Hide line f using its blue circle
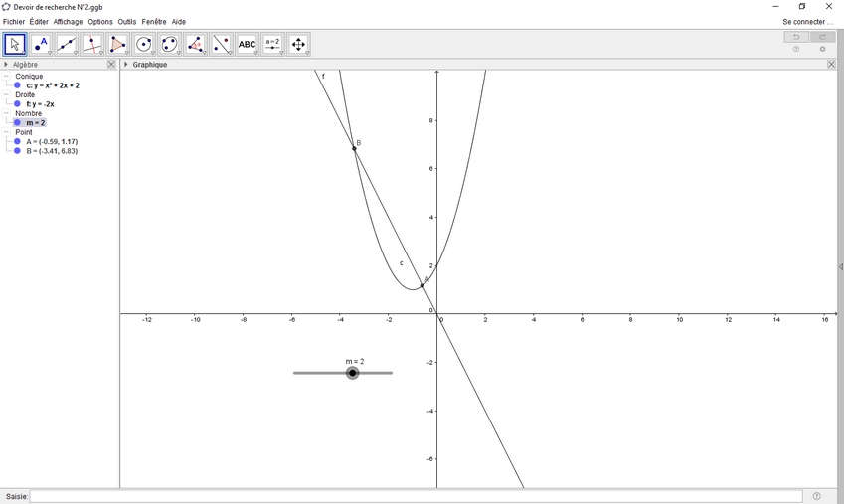The width and height of the screenshot is (844, 504). [18, 104]
